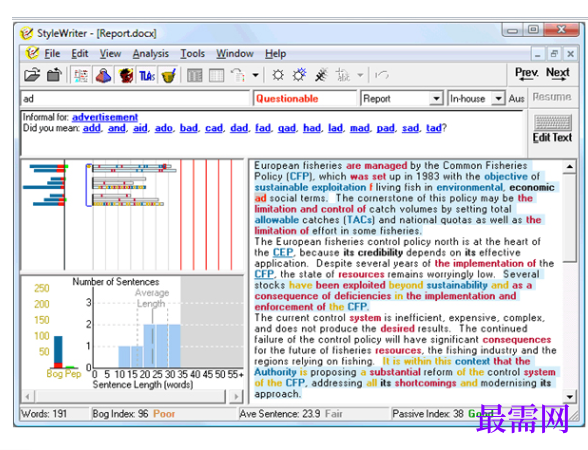
Task: Click the red phrase 'are managed'
Action: coord(376,165)
